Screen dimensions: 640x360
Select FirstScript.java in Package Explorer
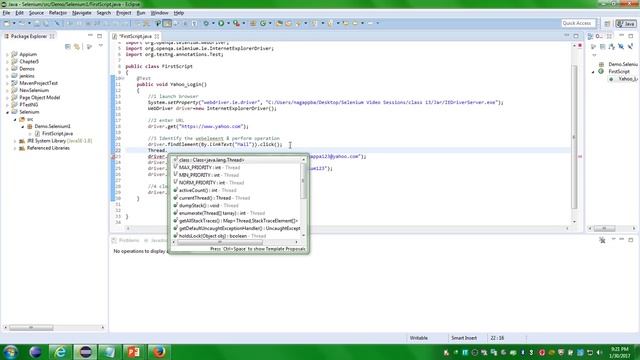click(x=57, y=133)
